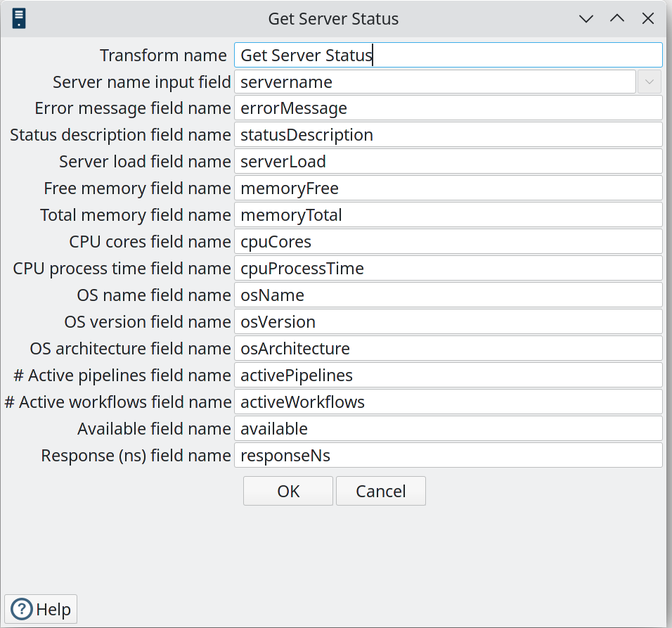
Task: Click the OS name field name input
Action: (448, 295)
